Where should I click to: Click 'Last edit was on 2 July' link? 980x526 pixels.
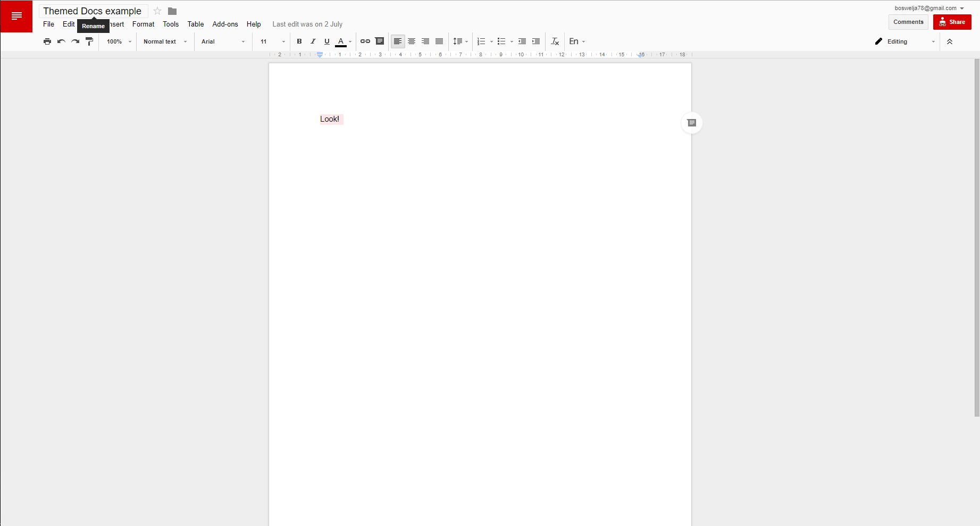pos(307,24)
